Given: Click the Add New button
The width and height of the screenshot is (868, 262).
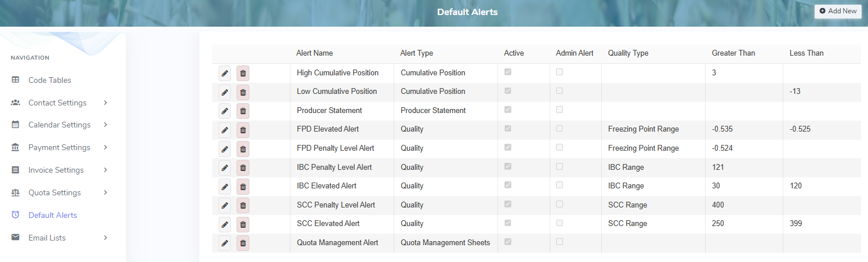Looking at the screenshot, I should pos(838,11).
